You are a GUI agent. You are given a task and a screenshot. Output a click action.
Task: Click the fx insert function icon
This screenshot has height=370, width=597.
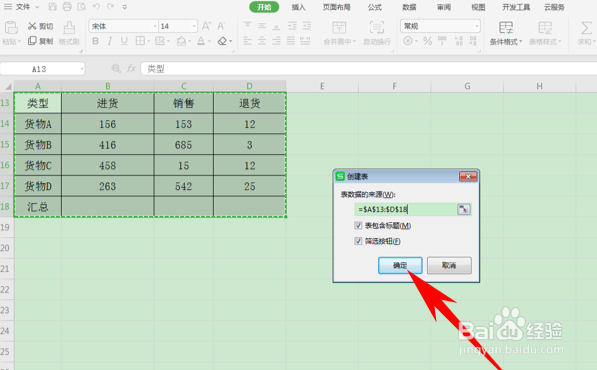tap(131, 69)
